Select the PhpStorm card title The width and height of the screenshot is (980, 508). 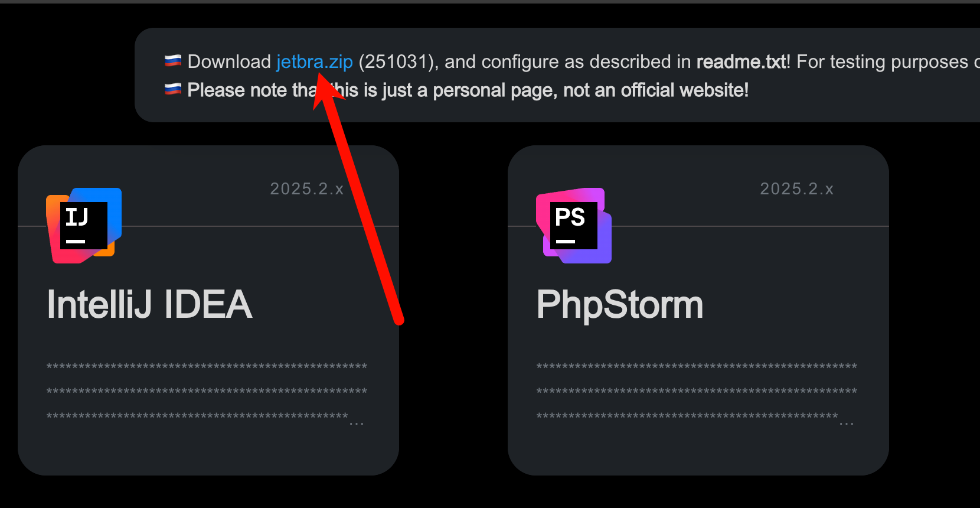click(x=620, y=305)
